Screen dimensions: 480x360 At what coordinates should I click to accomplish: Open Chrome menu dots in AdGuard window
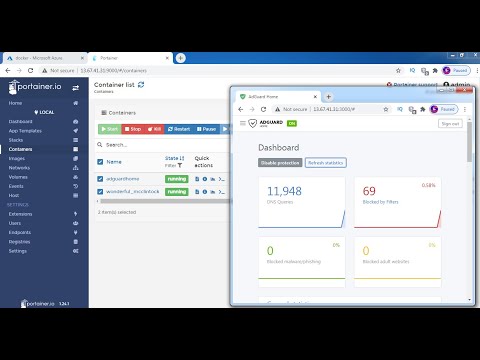pyautogui.click(x=465, y=109)
